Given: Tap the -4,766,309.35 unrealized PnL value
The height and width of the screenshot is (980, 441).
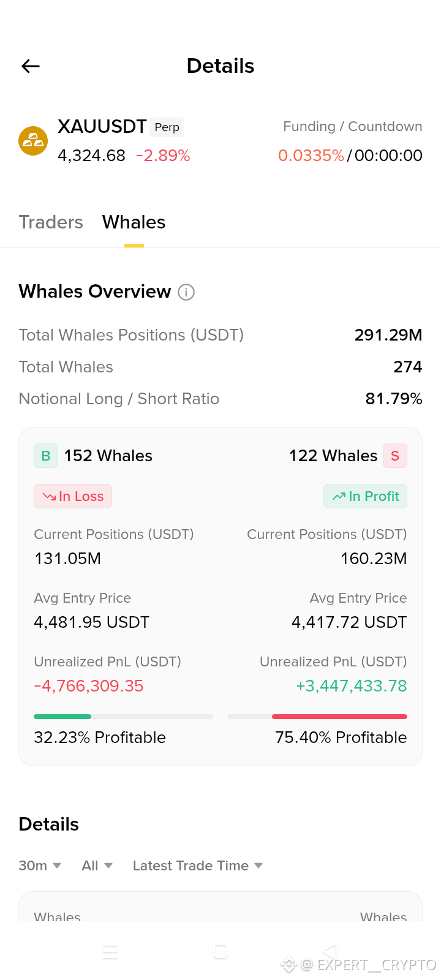Looking at the screenshot, I should [x=89, y=686].
